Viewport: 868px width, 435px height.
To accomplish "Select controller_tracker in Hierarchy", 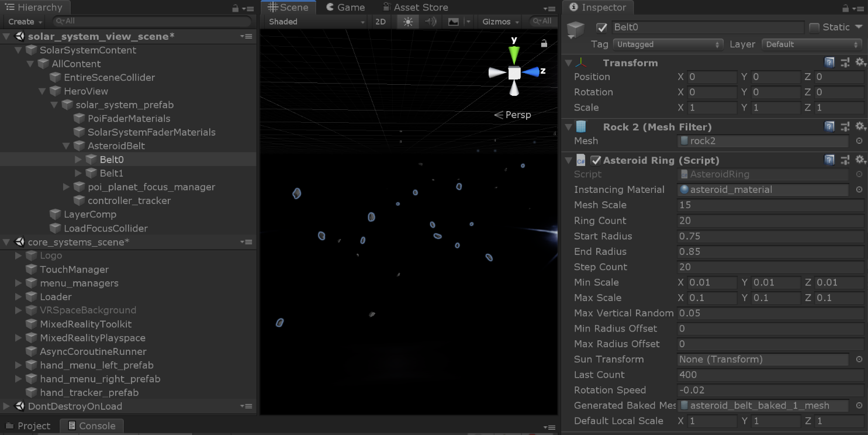I will coord(129,201).
